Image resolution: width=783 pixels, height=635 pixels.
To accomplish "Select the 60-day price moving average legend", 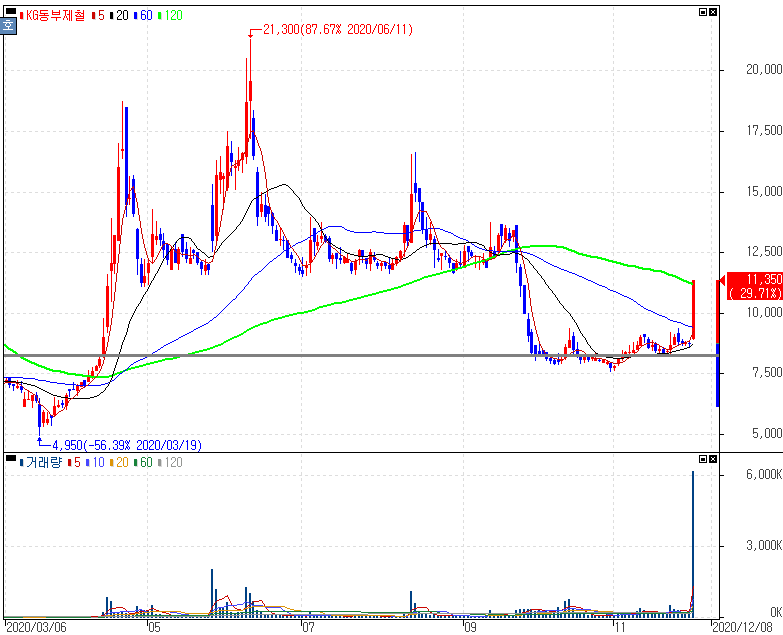I will tap(143, 15).
